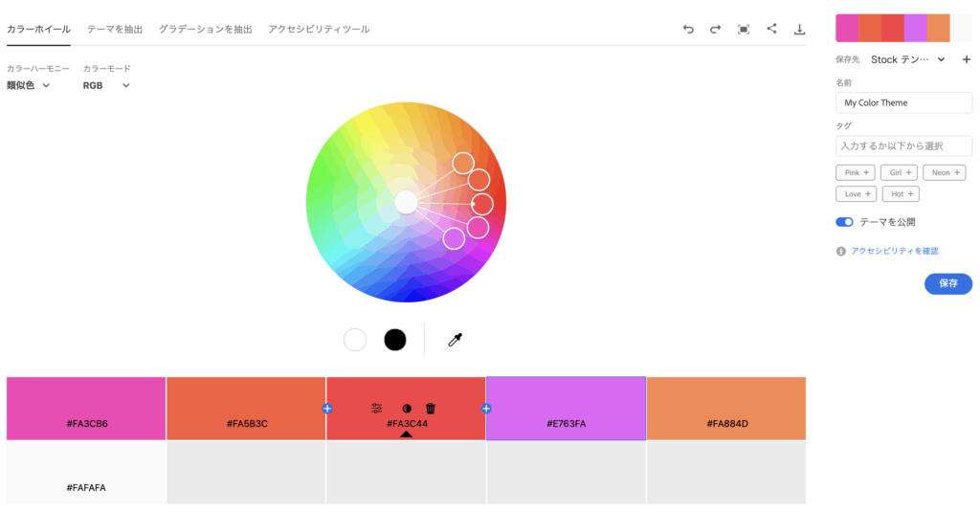Open the カラーハーモニー 類似色 dropdown

[x=29, y=85]
